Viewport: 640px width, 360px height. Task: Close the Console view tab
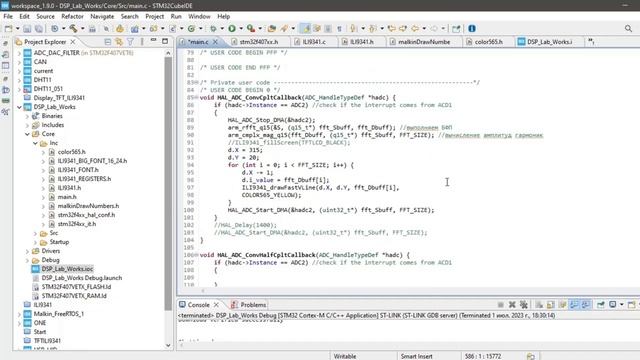click(x=216, y=304)
